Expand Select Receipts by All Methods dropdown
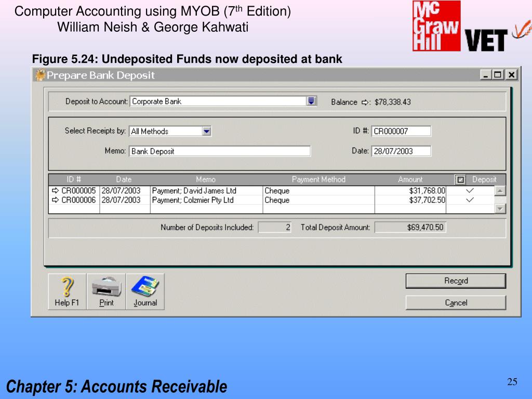This screenshot has width=532, height=399. coord(207,131)
